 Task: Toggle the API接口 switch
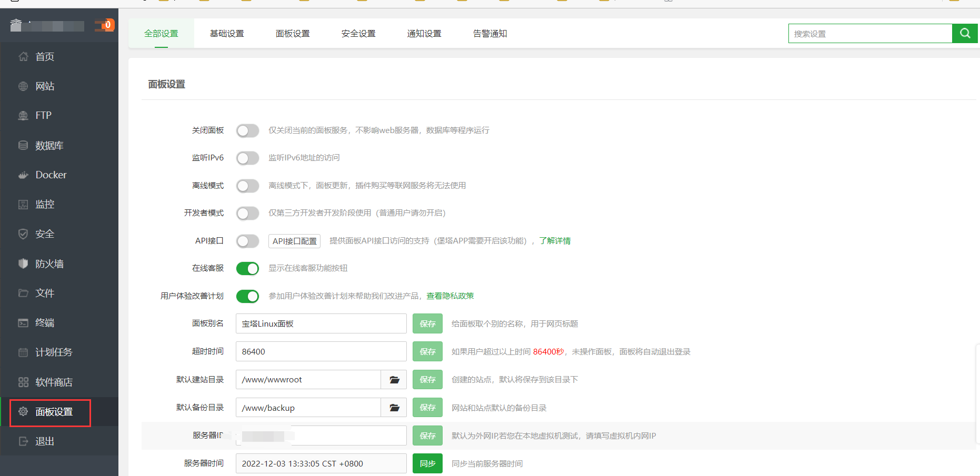coord(247,241)
